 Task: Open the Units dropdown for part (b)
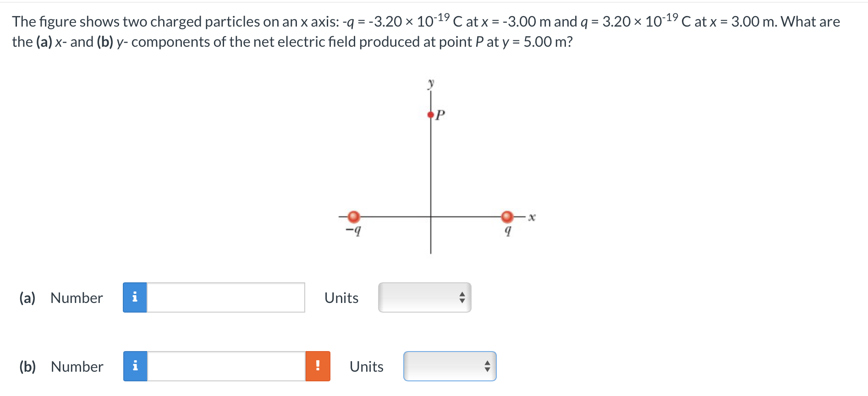(x=449, y=366)
